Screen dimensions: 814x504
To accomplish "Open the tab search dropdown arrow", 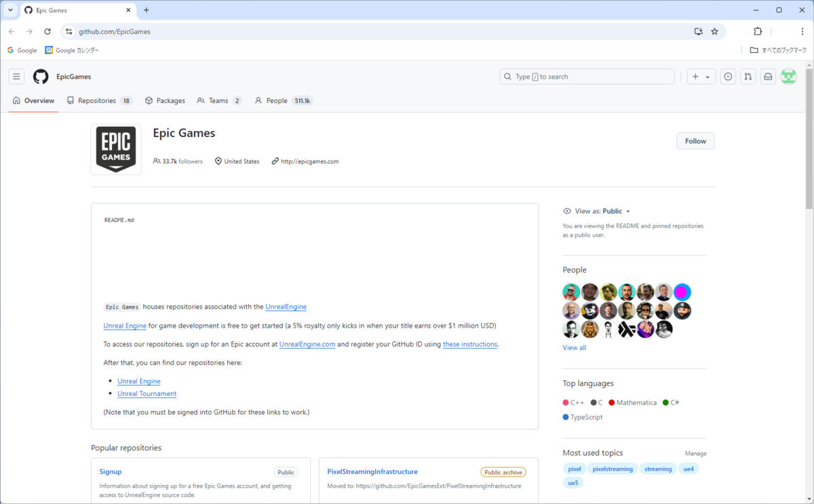I will click(10, 10).
